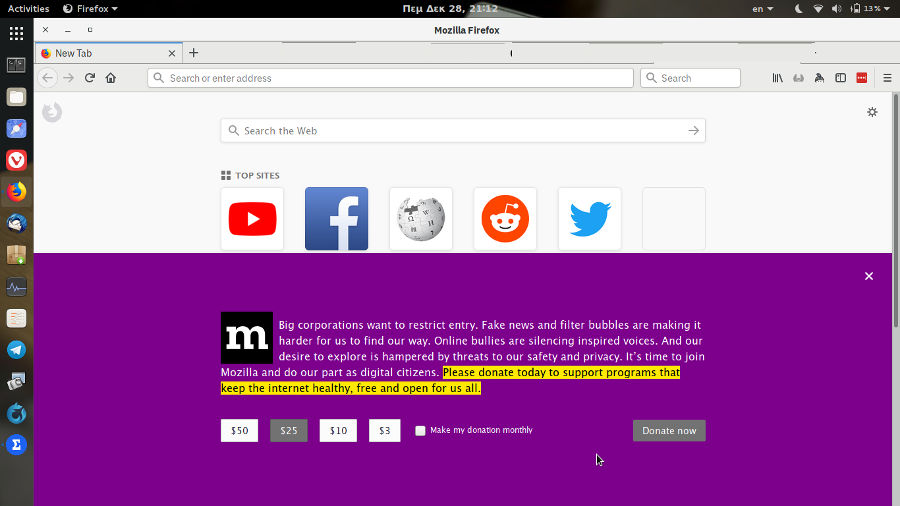Open the Firefox application menu in top bar

coord(90,9)
